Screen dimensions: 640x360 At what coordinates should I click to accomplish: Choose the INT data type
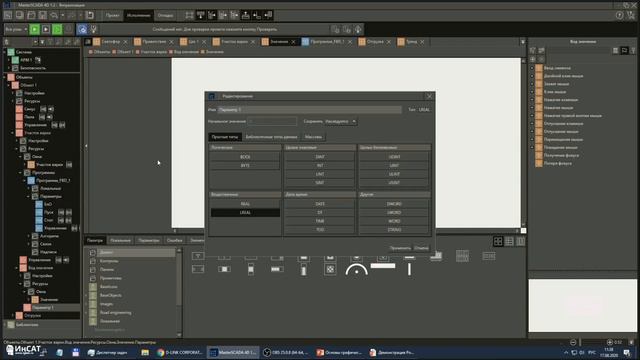click(320, 165)
